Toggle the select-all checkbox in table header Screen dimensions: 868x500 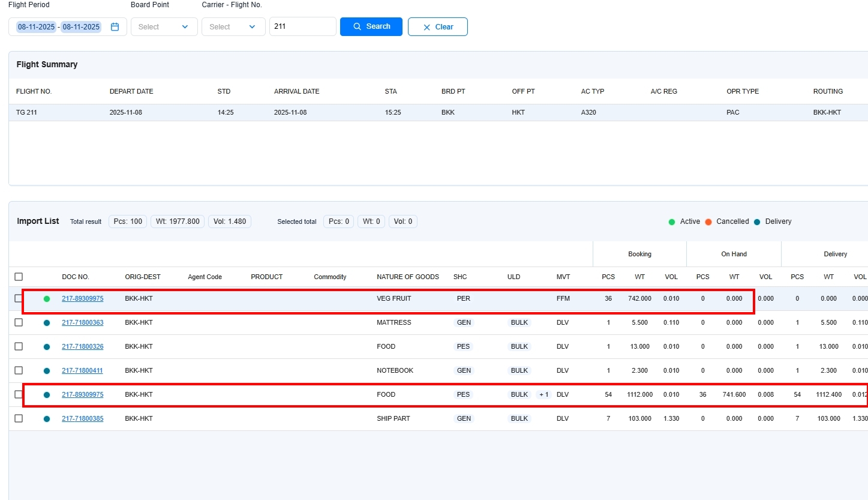tap(19, 277)
